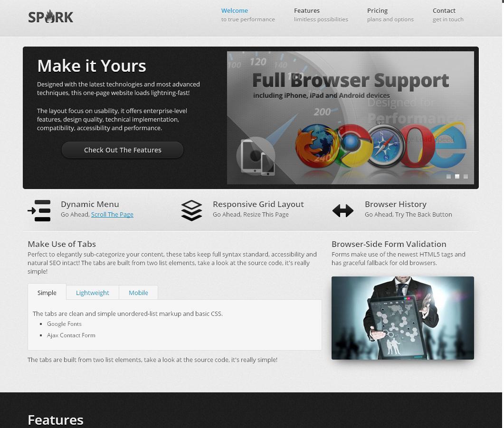The height and width of the screenshot is (428, 504).
Task: Click the Browser History heading
Action: click(x=396, y=204)
